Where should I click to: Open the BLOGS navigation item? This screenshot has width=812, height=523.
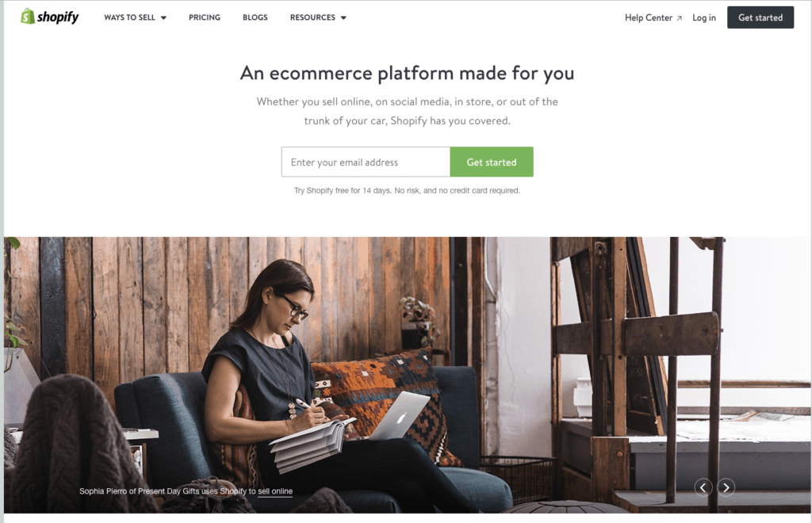coord(255,17)
